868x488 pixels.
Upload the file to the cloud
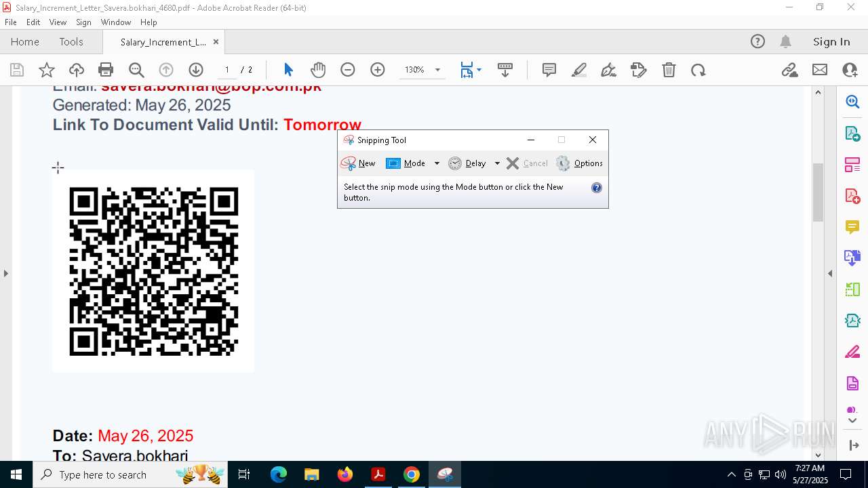click(77, 70)
